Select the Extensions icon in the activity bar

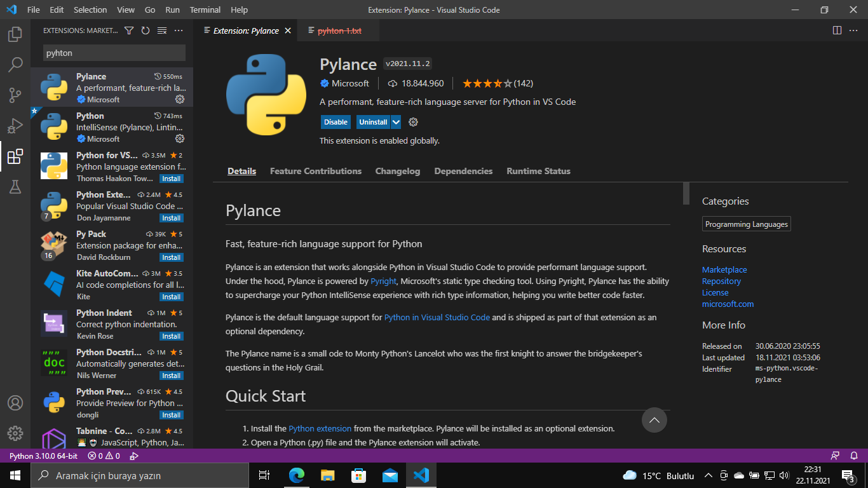click(x=15, y=156)
